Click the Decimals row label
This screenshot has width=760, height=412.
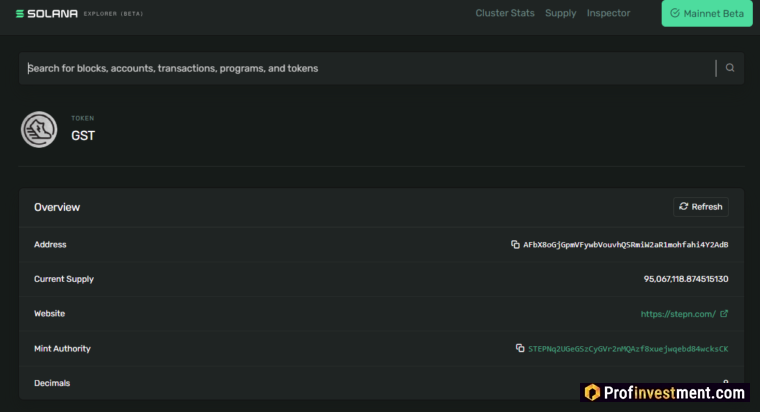(52, 383)
